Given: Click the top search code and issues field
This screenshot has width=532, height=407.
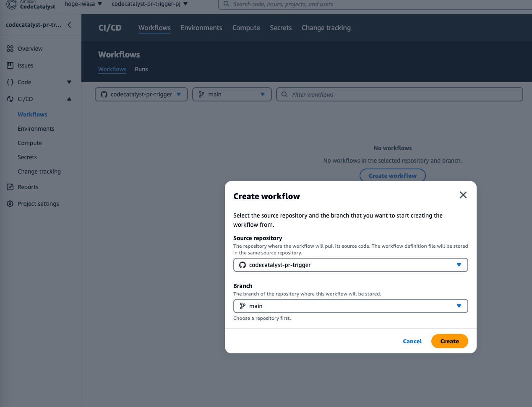Looking at the screenshot, I should 375,4.
